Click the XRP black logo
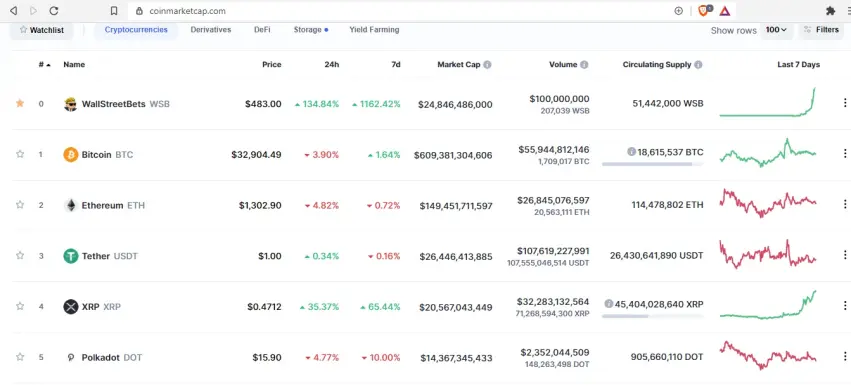Viewport: 851px width, 386px height. coord(71,307)
